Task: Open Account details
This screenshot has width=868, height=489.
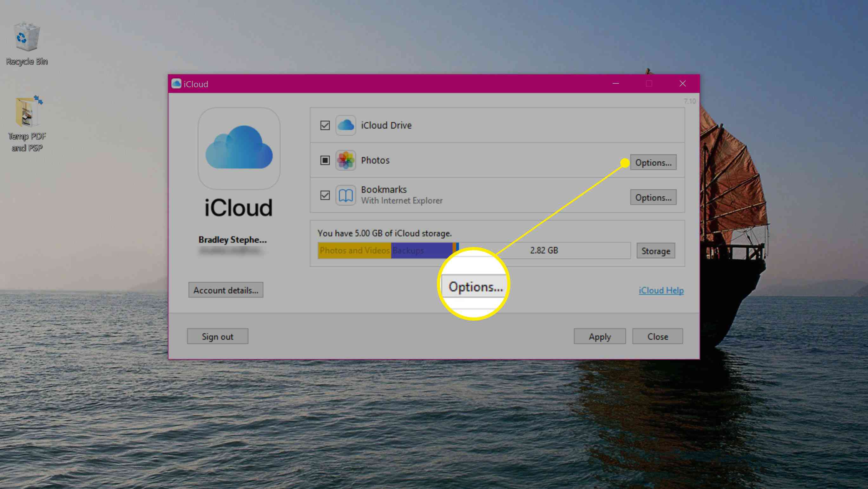Action: click(x=226, y=290)
